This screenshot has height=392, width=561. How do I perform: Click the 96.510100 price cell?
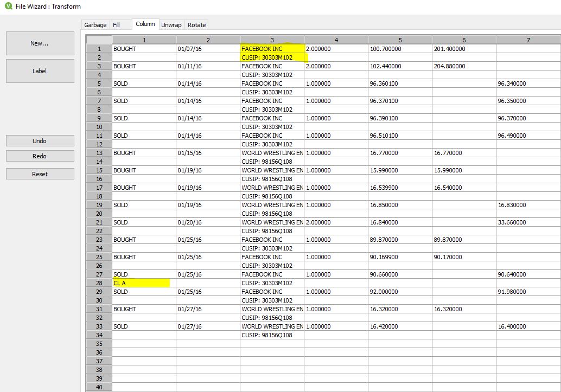400,136
